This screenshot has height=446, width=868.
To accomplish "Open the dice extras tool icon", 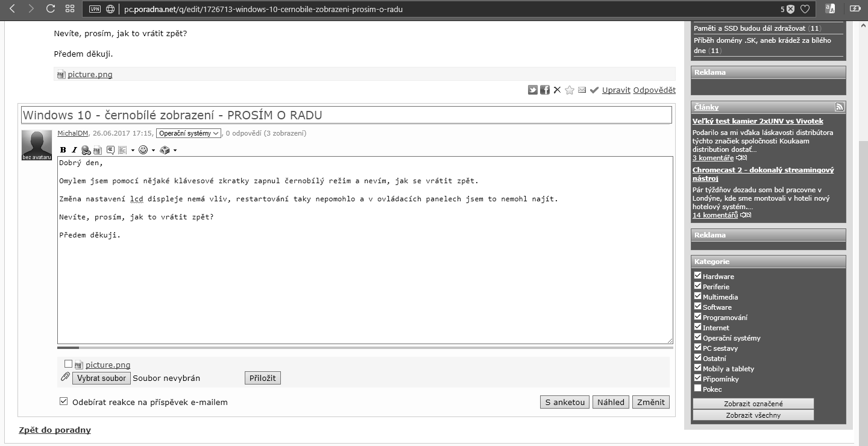I will [165, 150].
